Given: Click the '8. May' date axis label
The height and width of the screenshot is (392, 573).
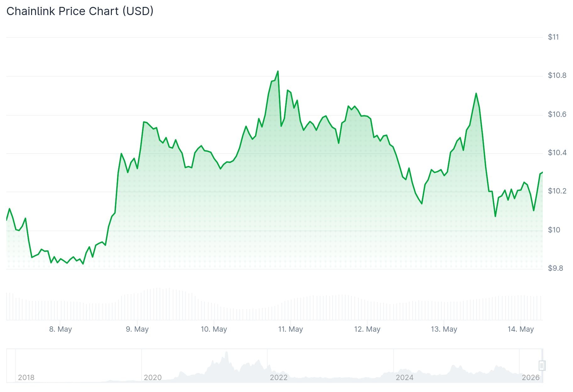Looking at the screenshot, I should (61, 329).
